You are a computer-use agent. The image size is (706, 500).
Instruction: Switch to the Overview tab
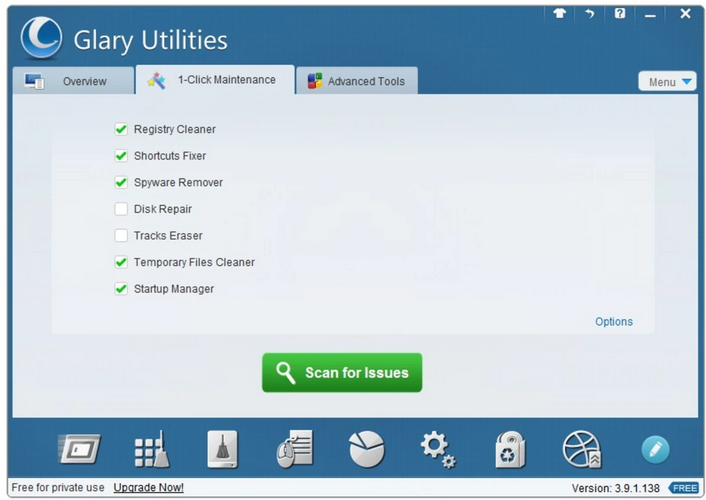73,81
